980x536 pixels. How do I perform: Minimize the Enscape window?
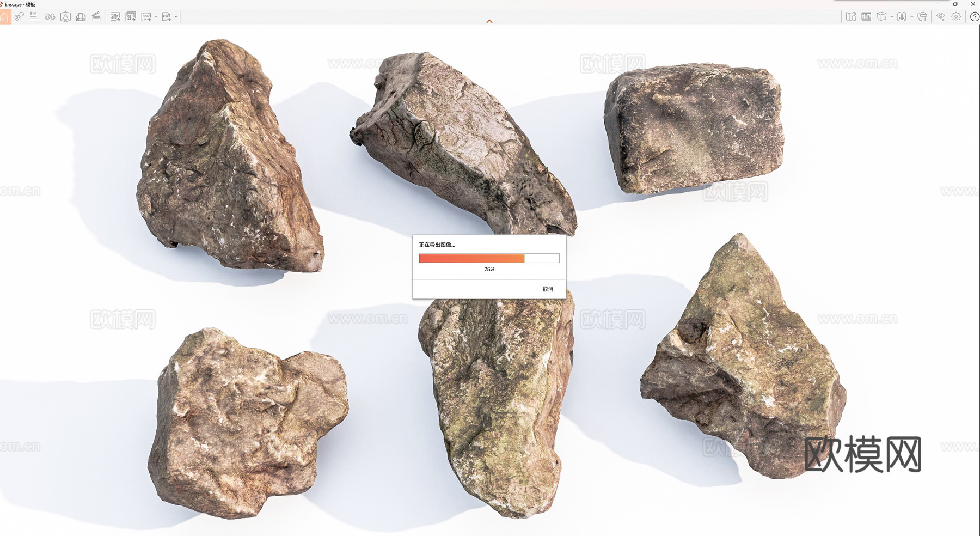pos(938,4)
